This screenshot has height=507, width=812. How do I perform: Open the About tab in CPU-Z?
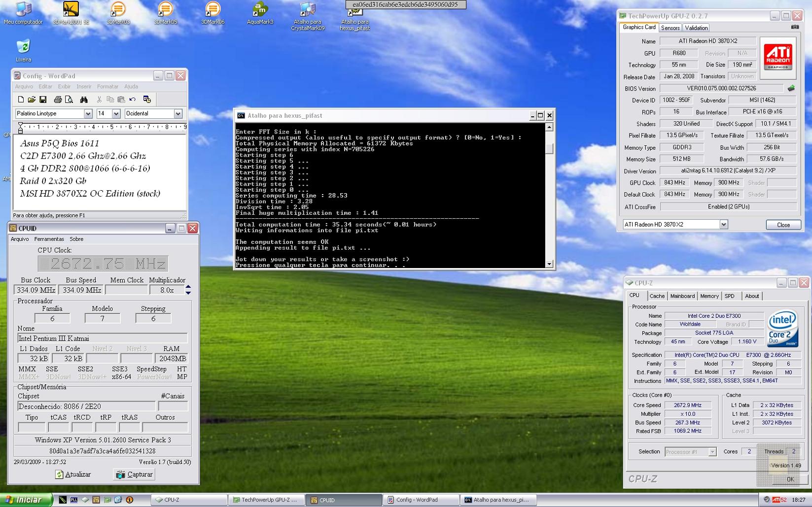point(752,296)
